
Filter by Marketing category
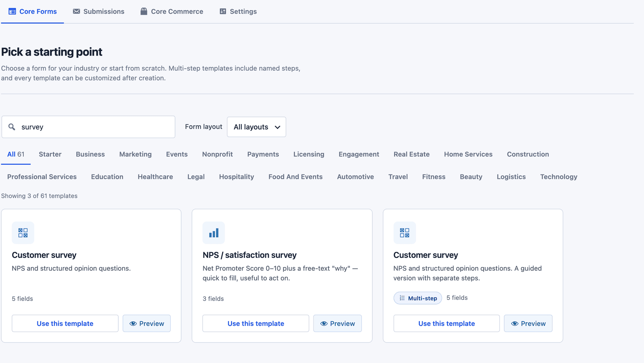[135, 154]
